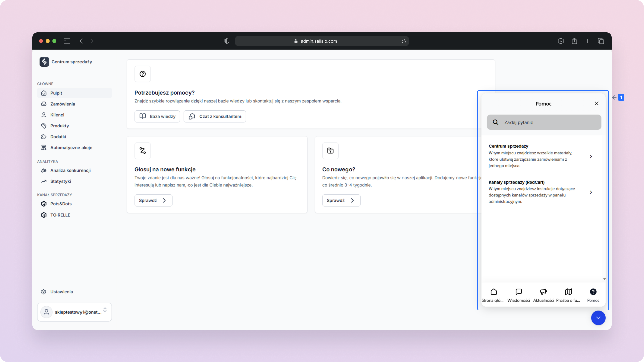
Task: Click the 'Potrzebujesz pomocy?' heading
Action: tap(164, 93)
